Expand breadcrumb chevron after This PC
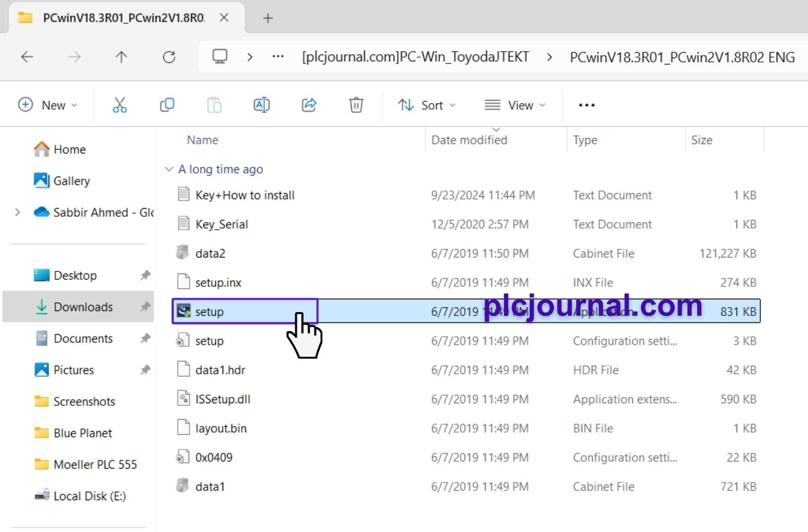 [x=250, y=57]
